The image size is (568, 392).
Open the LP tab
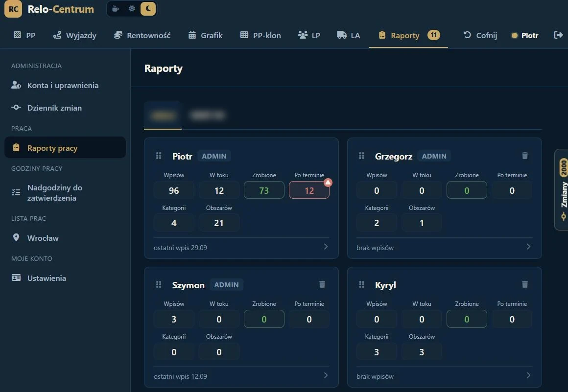point(309,35)
